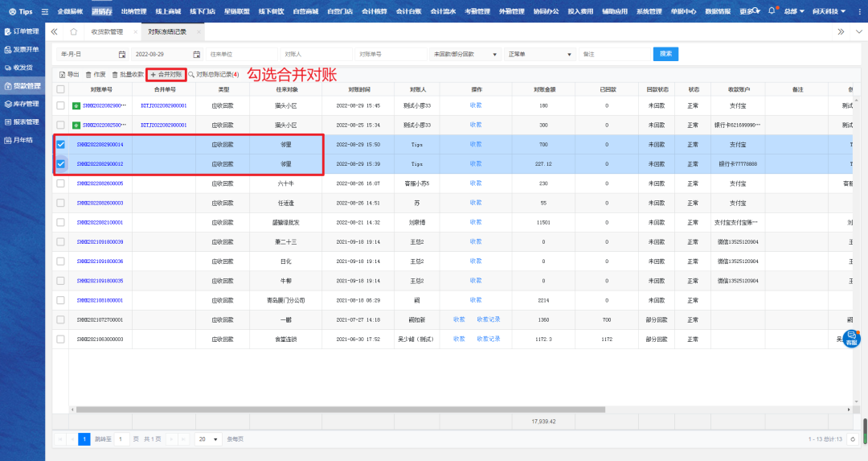Click 收款记录 link in 一麒 row

(x=489, y=319)
